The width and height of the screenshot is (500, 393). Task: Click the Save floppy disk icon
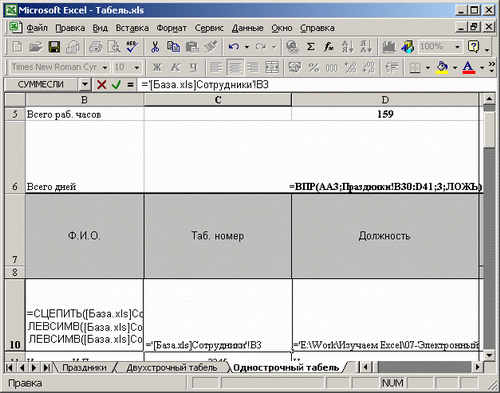pos(55,47)
